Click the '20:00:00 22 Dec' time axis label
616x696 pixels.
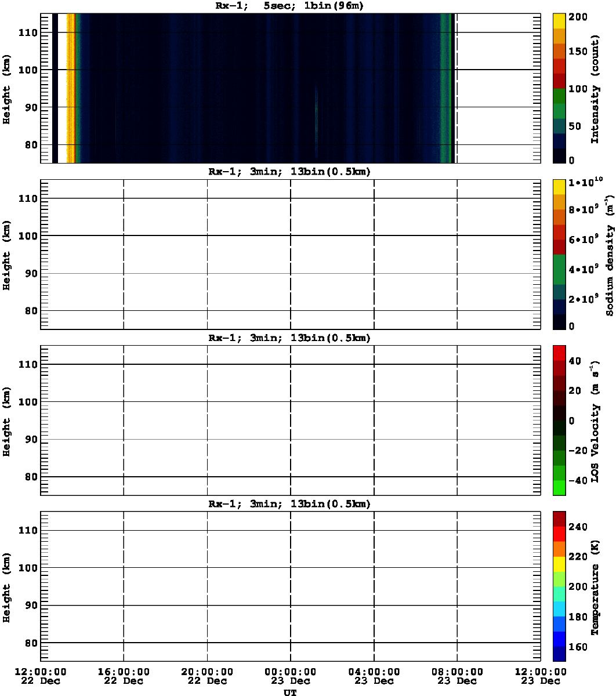tap(207, 676)
